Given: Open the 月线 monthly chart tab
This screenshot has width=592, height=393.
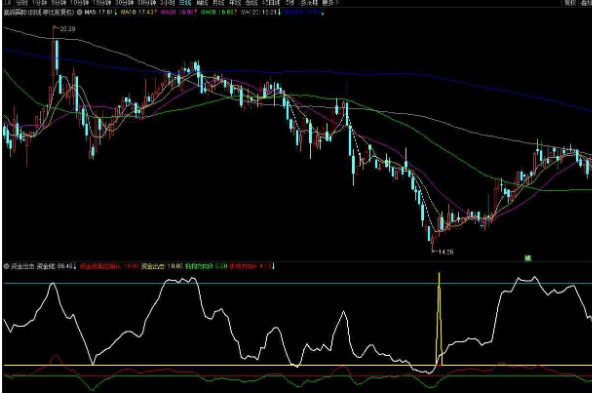Looking at the screenshot, I should pos(218,3).
